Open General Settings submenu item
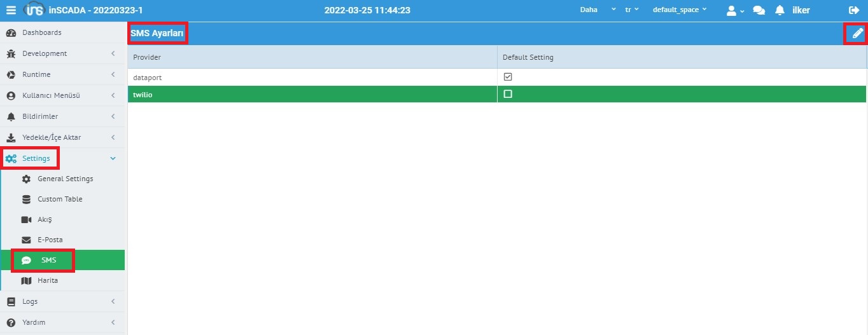The width and height of the screenshot is (868, 335). pyautogui.click(x=62, y=179)
